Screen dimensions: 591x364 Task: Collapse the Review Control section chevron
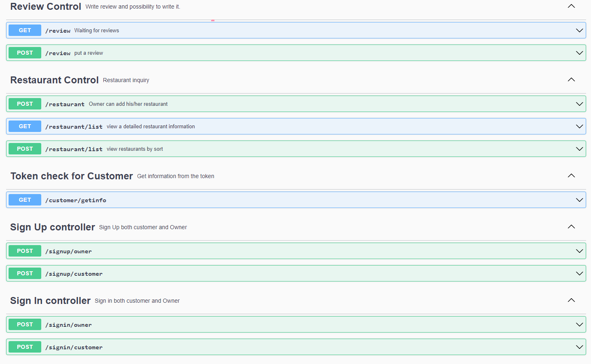(x=571, y=6)
